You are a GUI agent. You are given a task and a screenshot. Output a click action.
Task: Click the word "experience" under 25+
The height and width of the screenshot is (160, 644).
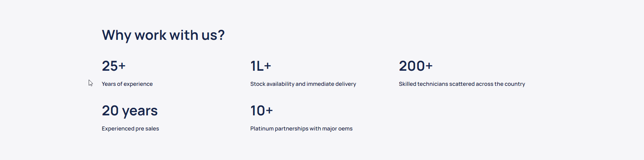pyautogui.click(x=138, y=84)
